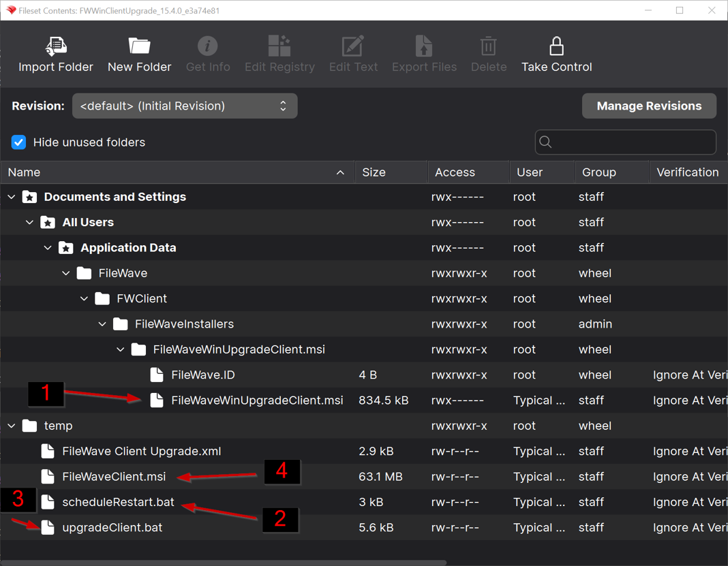Click the Application Data starred folder icon

[x=66, y=248]
